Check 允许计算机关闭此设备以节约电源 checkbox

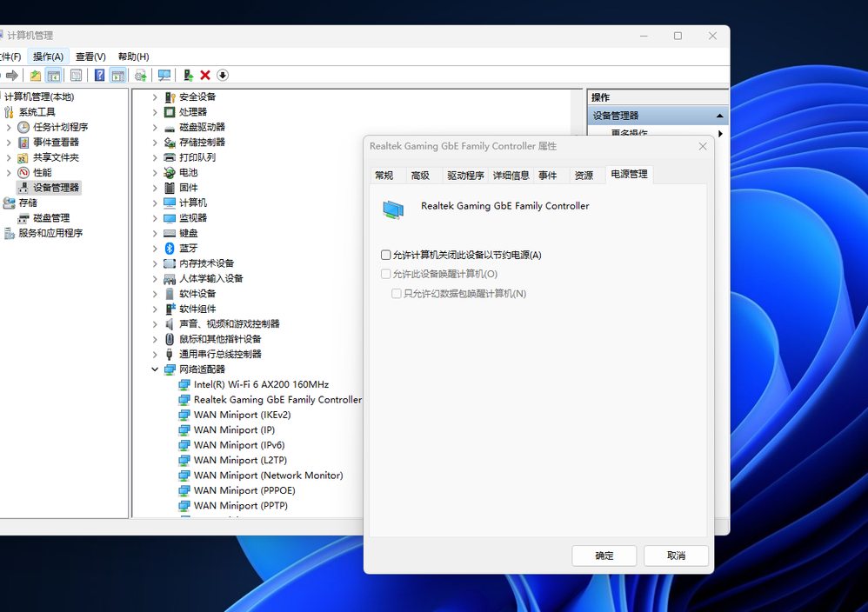point(386,255)
